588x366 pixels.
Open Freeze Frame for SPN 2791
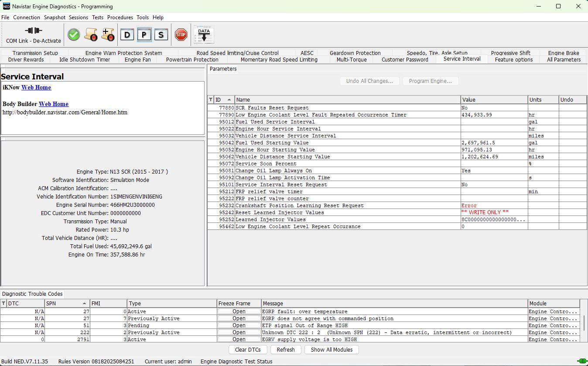238,339
